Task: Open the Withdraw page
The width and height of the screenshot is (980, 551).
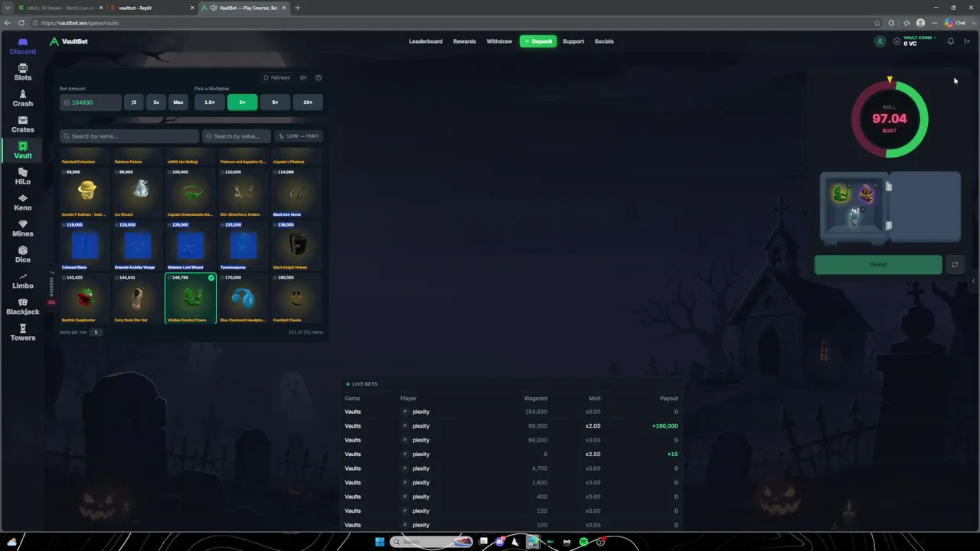Action: point(499,41)
